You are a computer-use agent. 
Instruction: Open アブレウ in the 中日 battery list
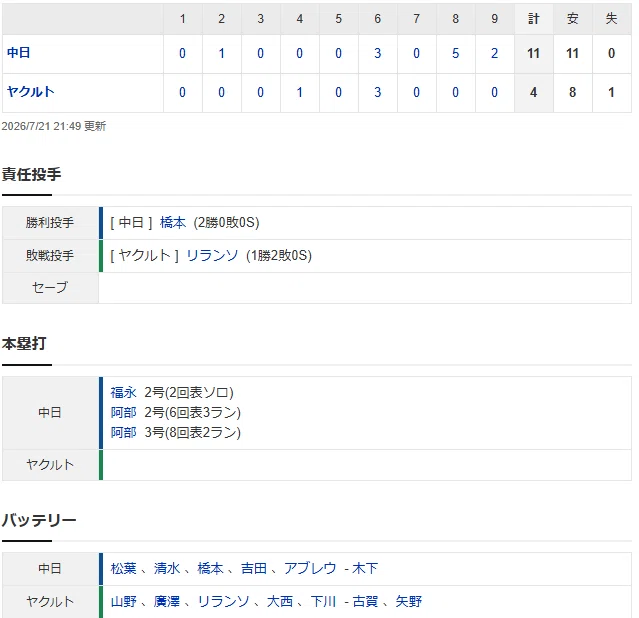click(x=310, y=568)
